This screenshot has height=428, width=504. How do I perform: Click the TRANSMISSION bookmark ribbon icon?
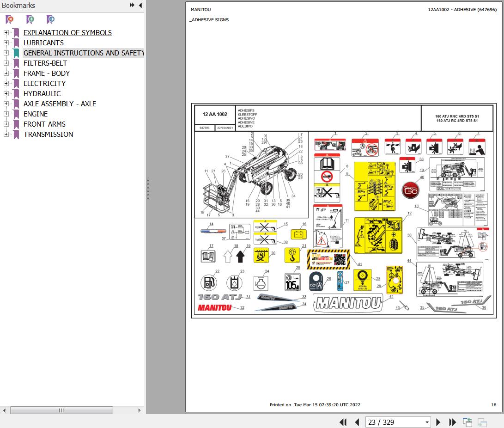coord(16,134)
